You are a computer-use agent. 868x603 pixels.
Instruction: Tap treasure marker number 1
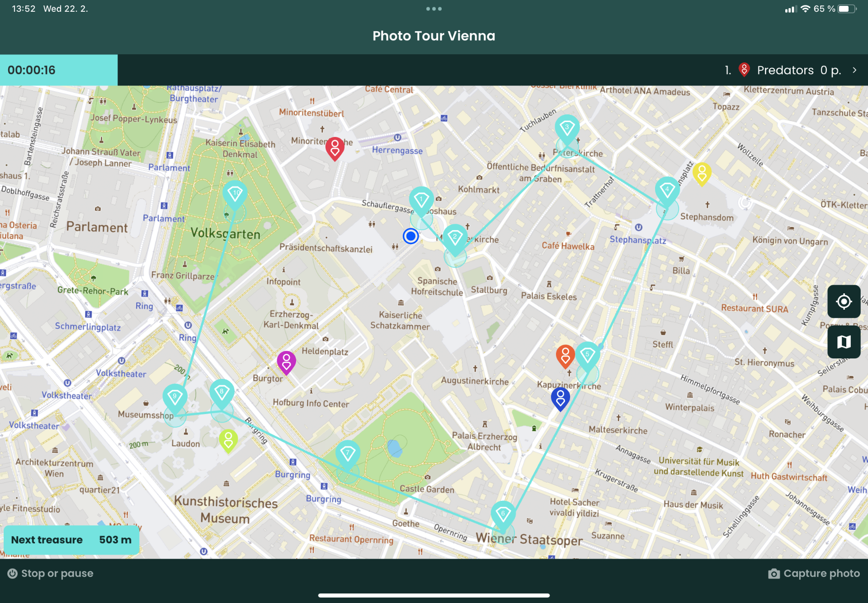421,200
